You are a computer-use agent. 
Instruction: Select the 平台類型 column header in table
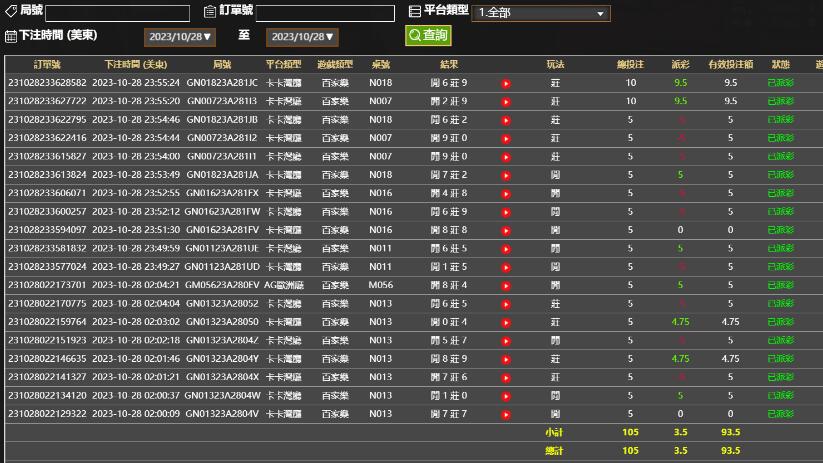(x=283, y=65)
